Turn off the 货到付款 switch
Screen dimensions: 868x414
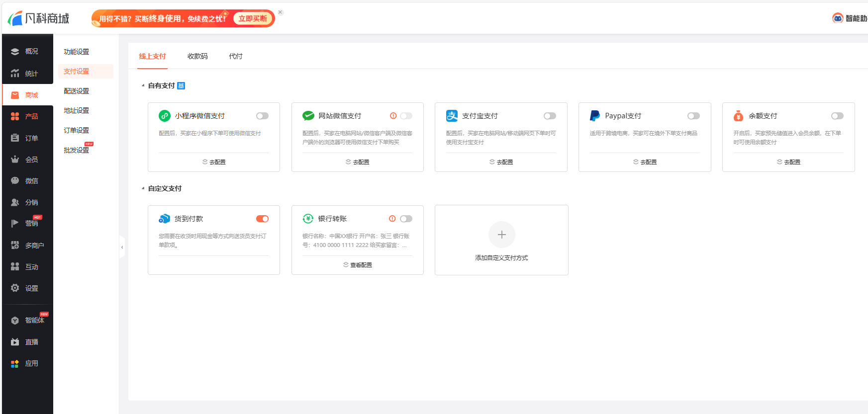(x=262, y=219)
